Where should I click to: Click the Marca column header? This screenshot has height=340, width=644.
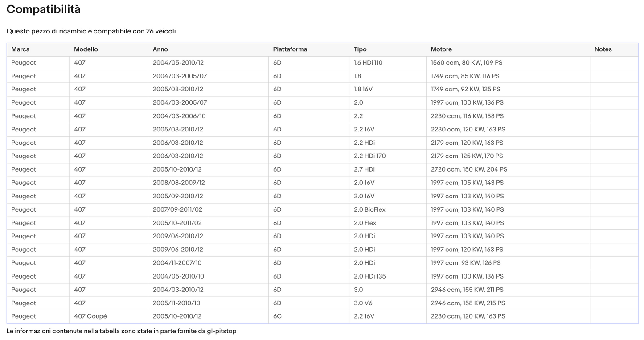click(x=21, y=49)
